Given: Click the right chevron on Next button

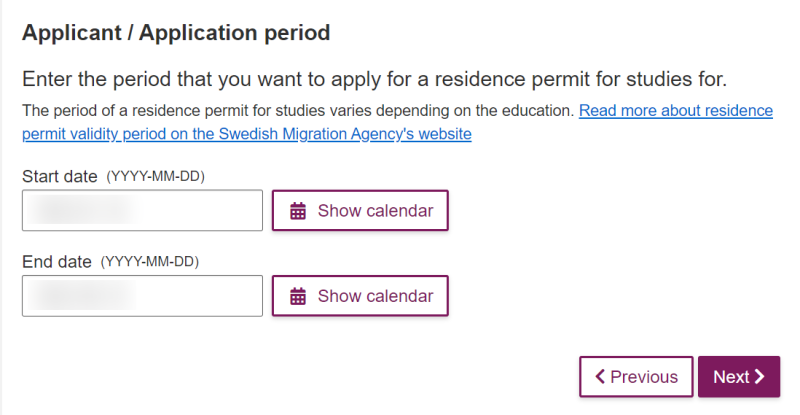Looking at the screenshot, I should pos(760,377).
